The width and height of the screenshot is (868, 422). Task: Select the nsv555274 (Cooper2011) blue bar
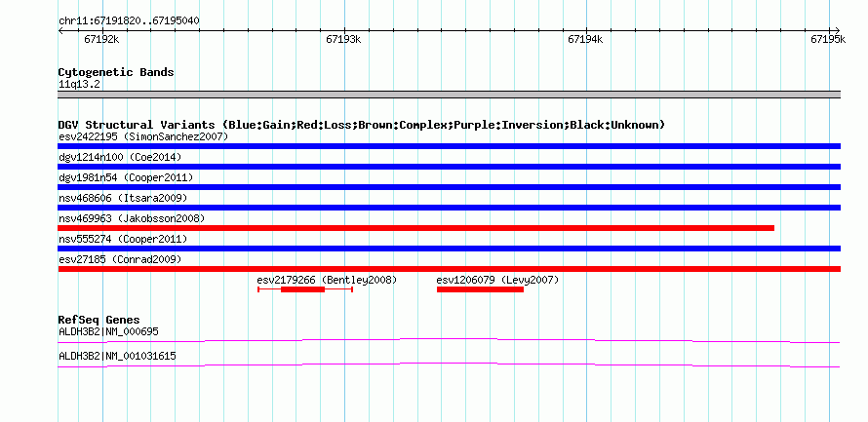tap(449, 249)
